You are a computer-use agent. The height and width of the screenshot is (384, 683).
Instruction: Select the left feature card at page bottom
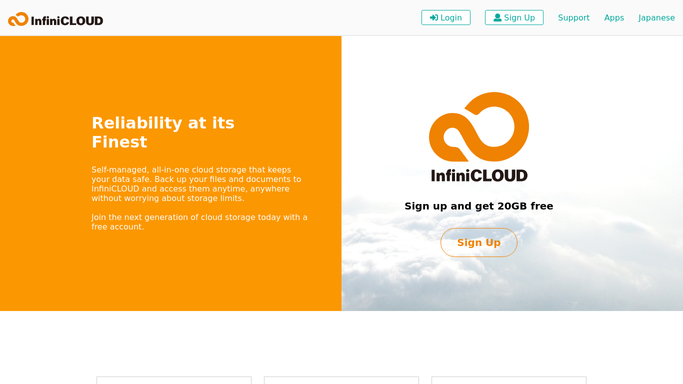[174, 380]
